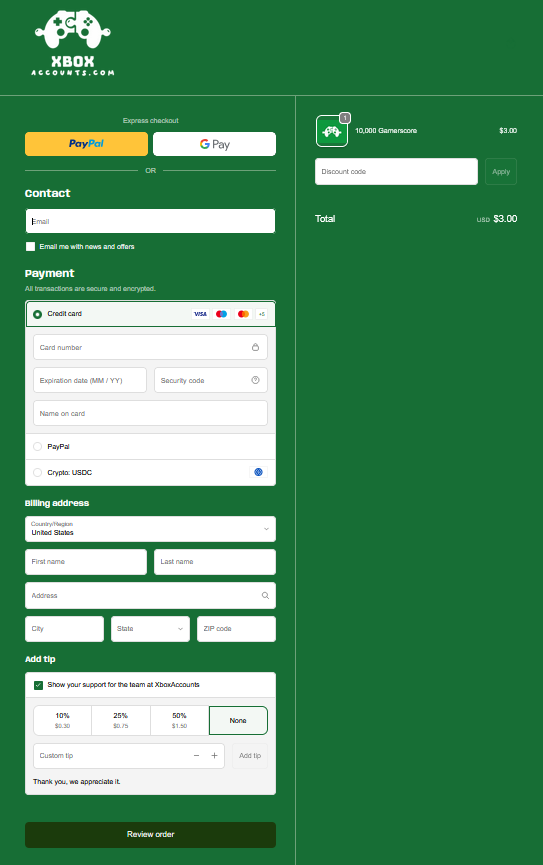Image resolution: width=543 pixels, height=865 pixels.
Task: Select the PayPal payment radio button
Action: [38, 446]
